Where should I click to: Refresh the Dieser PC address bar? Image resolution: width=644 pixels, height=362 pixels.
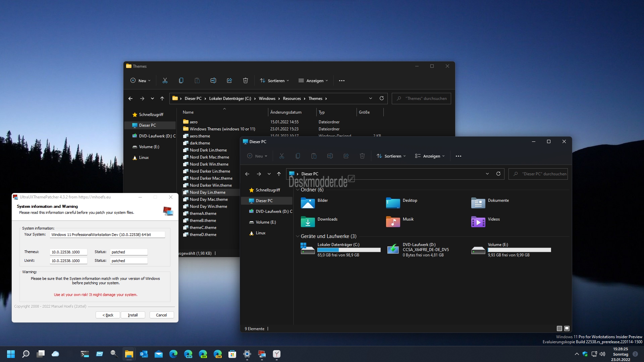498,174
